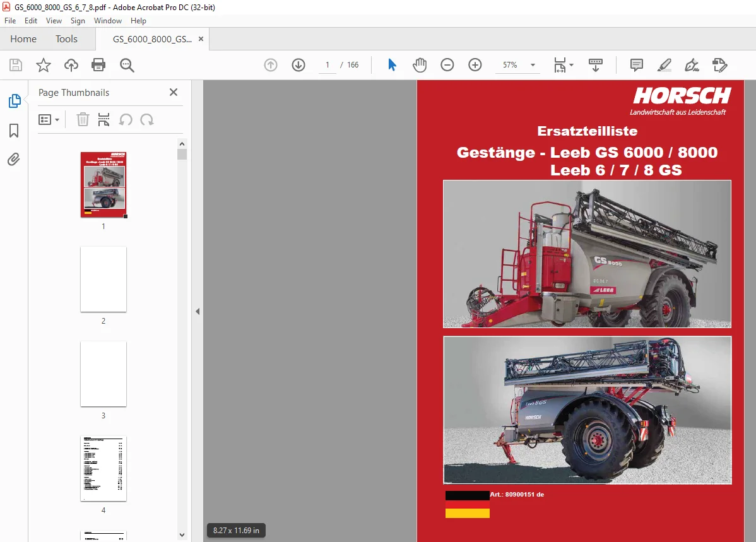
Task: Click the fit page scrolling icon
Action: pos(560,64)
